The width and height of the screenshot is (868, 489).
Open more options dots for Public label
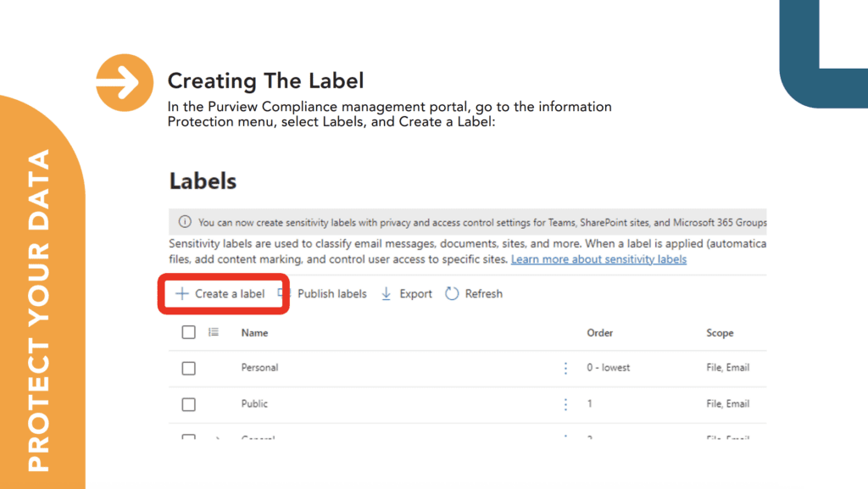tap(565, 404)
